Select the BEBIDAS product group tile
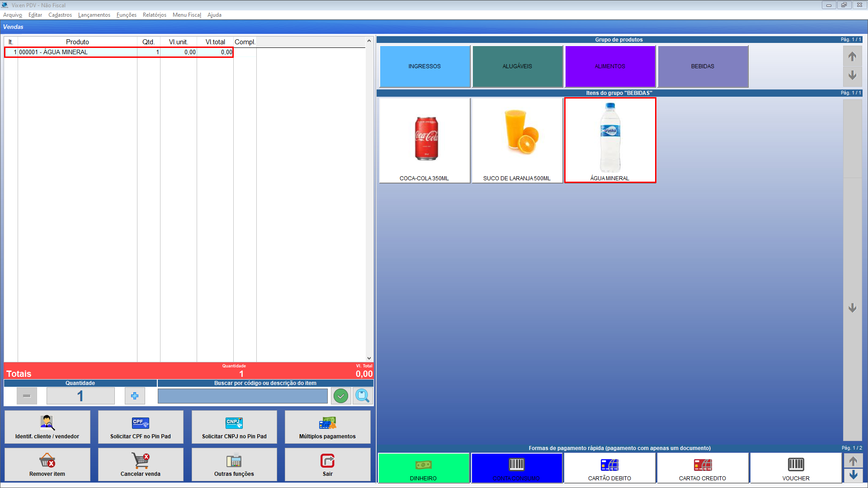 click(x=703, y=66)
